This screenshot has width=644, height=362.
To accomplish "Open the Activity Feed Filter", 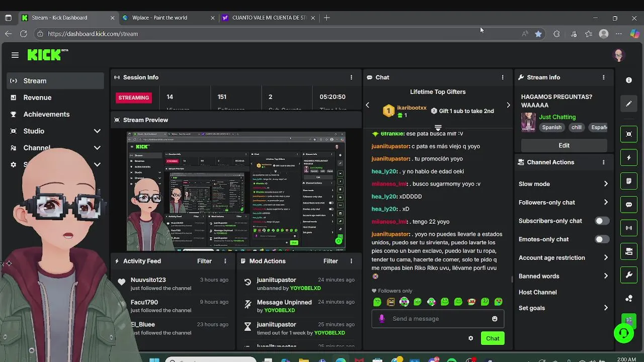I will pos(204,261).
